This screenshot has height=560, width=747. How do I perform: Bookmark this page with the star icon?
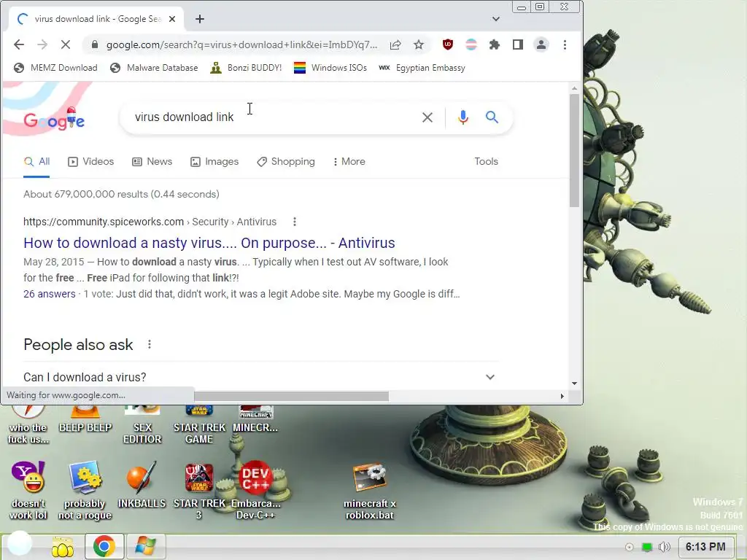[419, 44]
